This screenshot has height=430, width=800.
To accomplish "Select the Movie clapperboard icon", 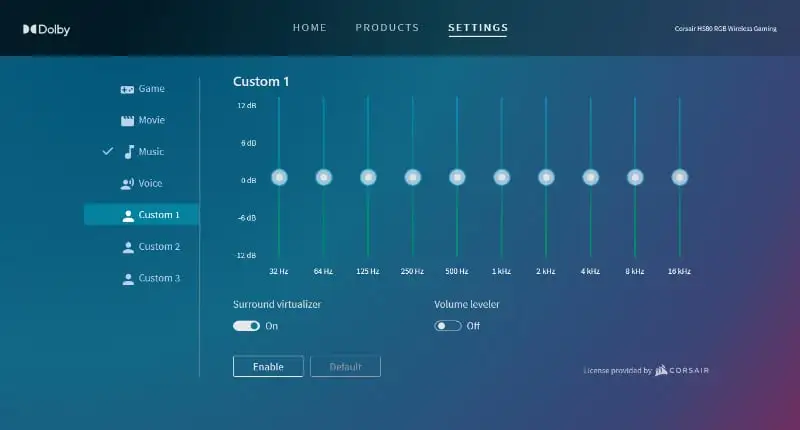I will point(127,121).
